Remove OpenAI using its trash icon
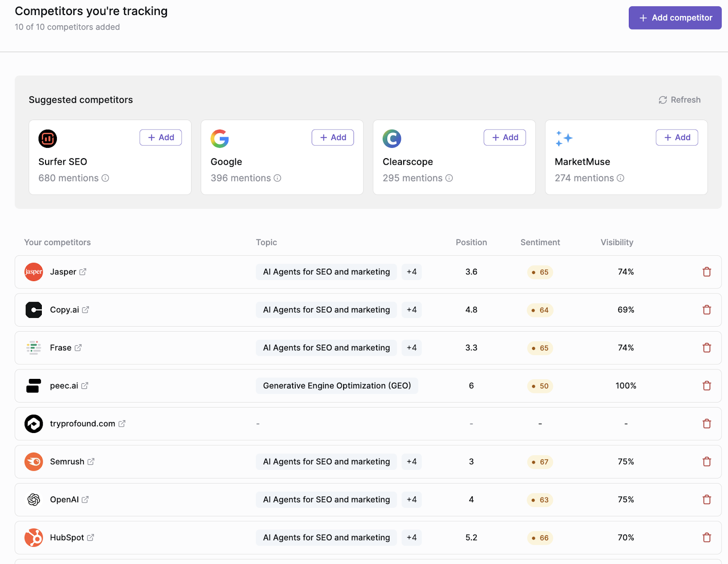 tap(707, 499)
